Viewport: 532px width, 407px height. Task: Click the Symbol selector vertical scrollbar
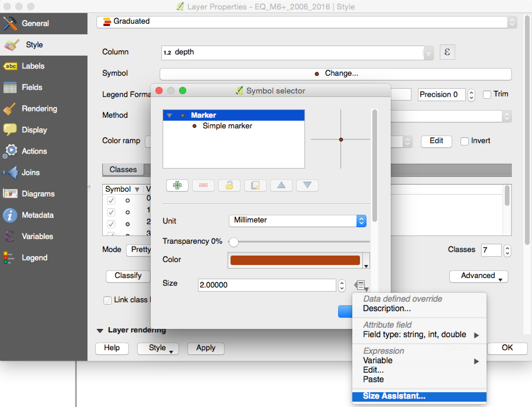[375, 166]
